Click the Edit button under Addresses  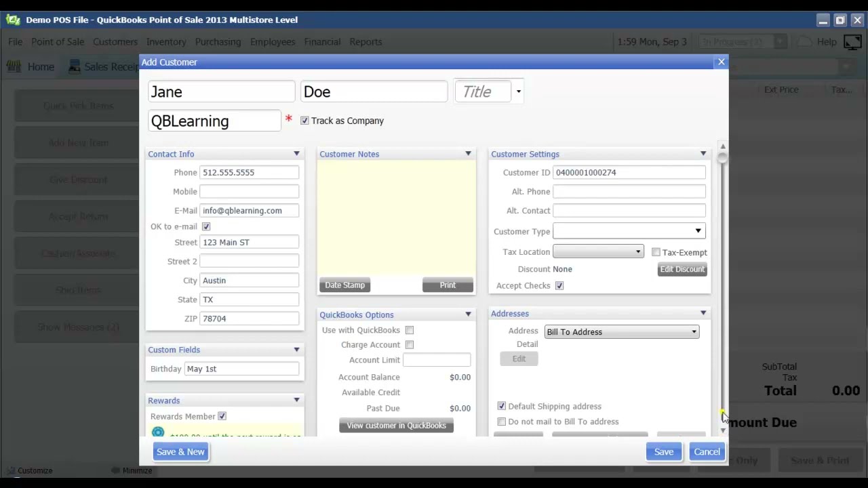[519, 359]
